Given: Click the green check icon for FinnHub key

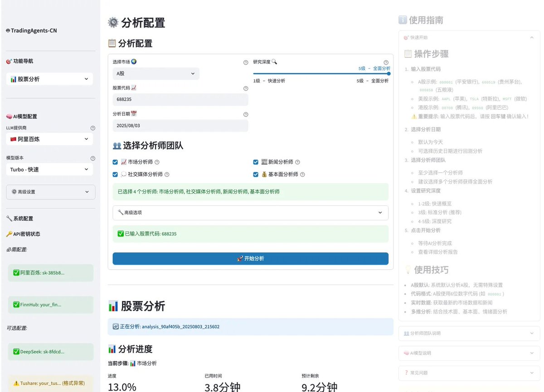Looking at the screenshot, I should click(x=16, y=305).
